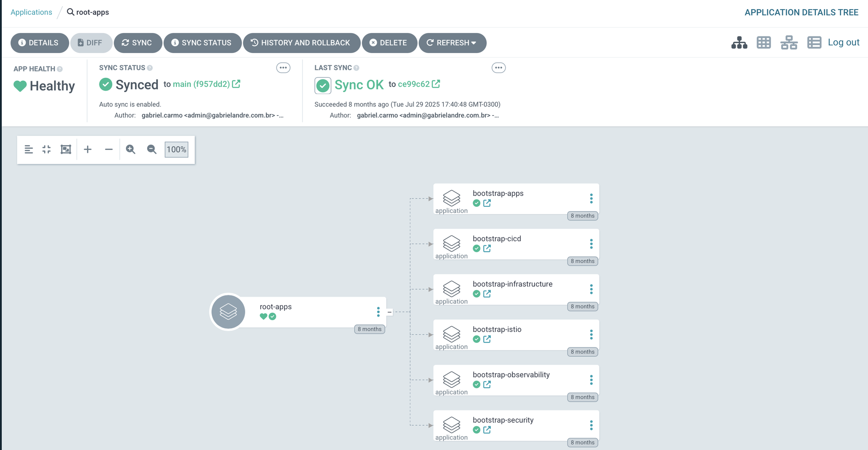Click zoom in magnifier icon
The width and height of the screenshot is (868, 450).
[131, 149]
